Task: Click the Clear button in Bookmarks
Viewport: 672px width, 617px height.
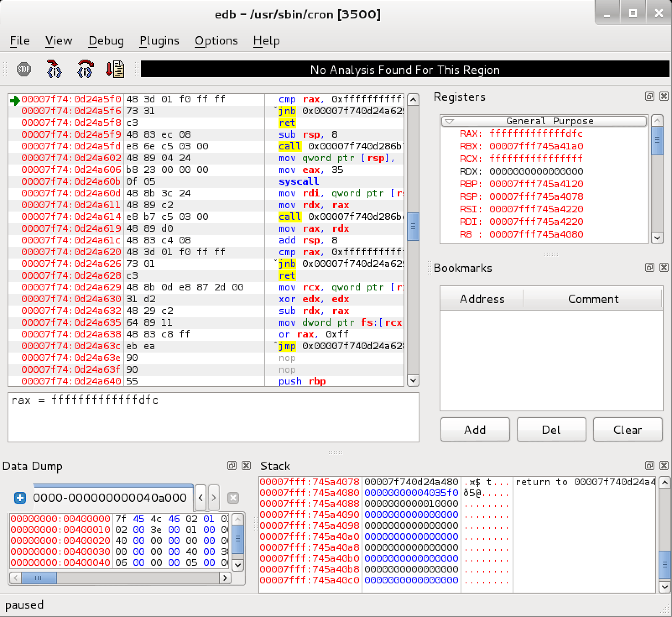Action: click(628, 429)
